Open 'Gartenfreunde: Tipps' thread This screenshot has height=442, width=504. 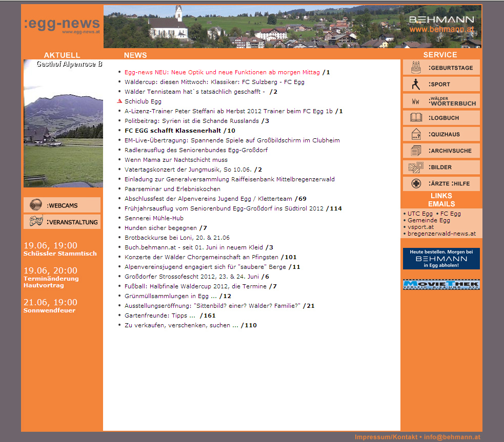pyautogui.click(x=160, y=315)
